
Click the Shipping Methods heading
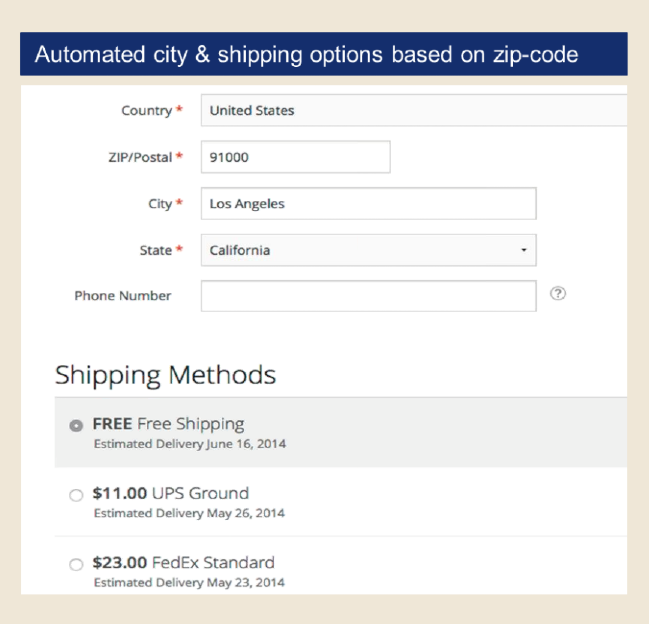pyautogui.click(x=166, y=375)
